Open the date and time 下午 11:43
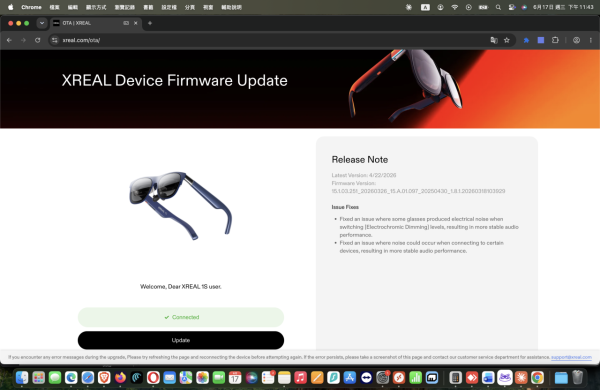 click(x=563, y=7)
